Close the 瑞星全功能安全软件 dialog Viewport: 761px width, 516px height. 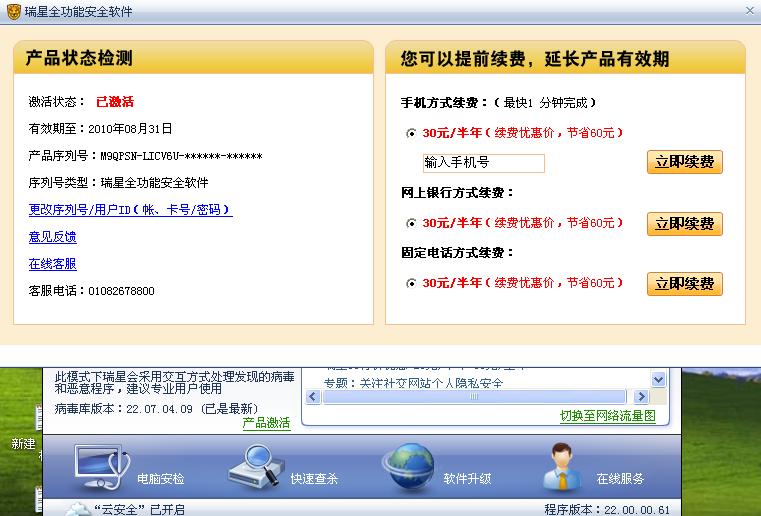point(749,10)
